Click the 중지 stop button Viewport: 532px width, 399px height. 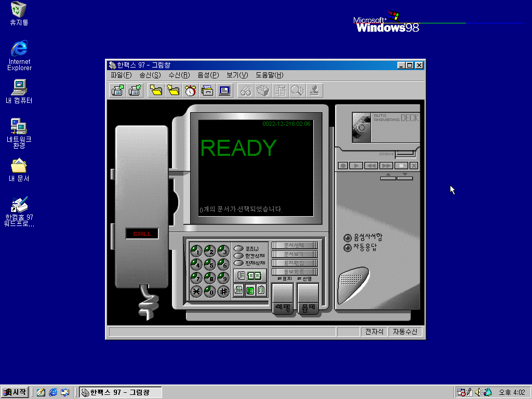[x=308, y=299]
